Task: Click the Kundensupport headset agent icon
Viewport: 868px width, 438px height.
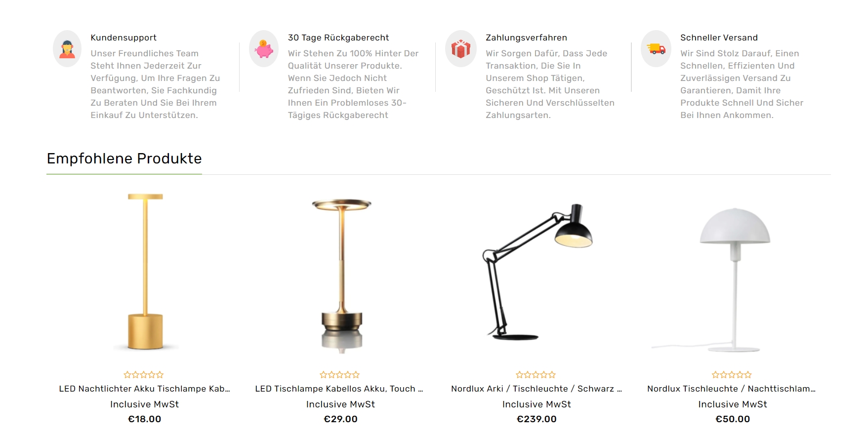Action: click(67, 49)
